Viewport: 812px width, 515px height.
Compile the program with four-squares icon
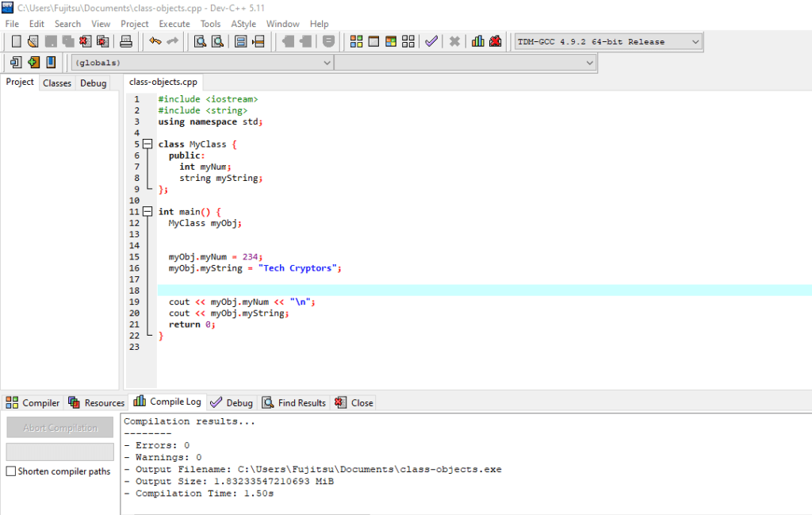click(x=356, y=41)
